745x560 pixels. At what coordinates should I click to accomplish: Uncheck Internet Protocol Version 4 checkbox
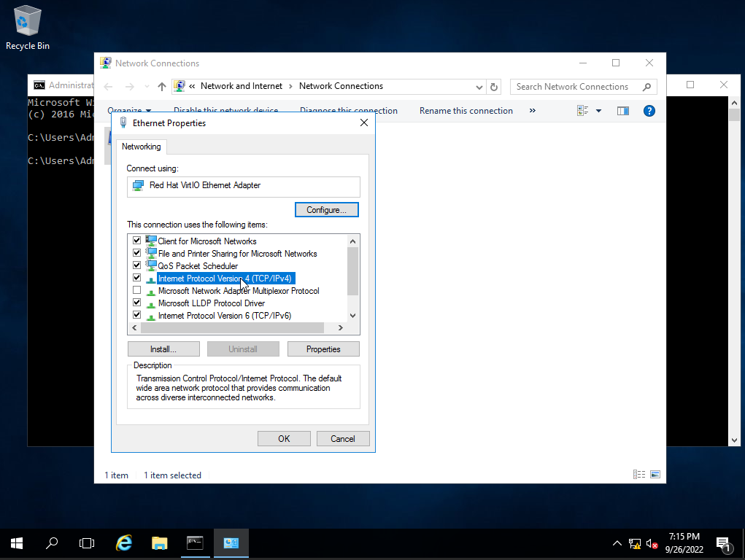click(137, 277)
